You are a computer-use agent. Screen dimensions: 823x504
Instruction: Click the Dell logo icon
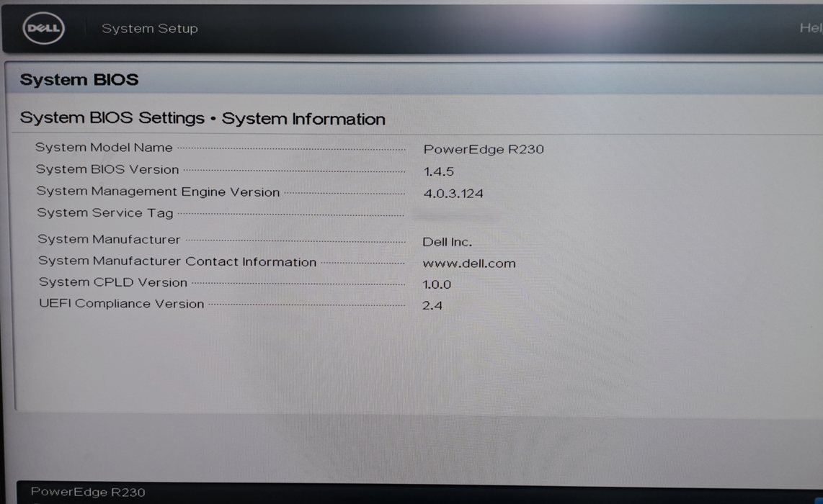43,28
